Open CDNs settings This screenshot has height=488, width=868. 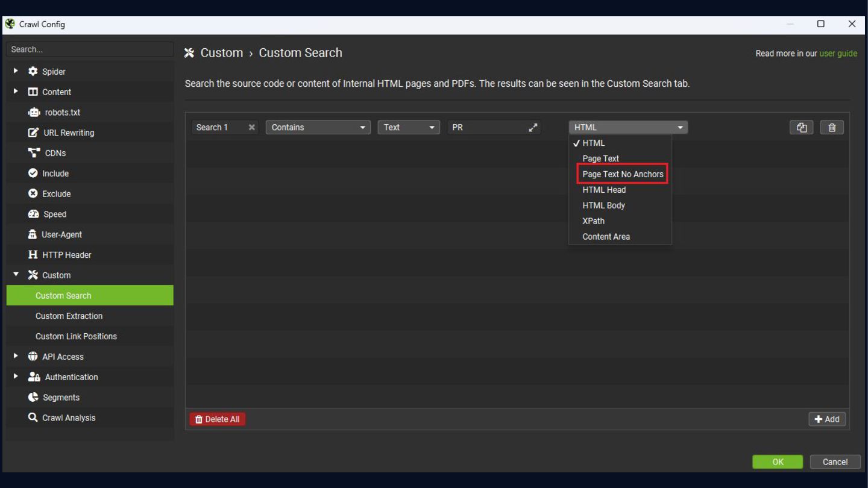tap(90, 153)
